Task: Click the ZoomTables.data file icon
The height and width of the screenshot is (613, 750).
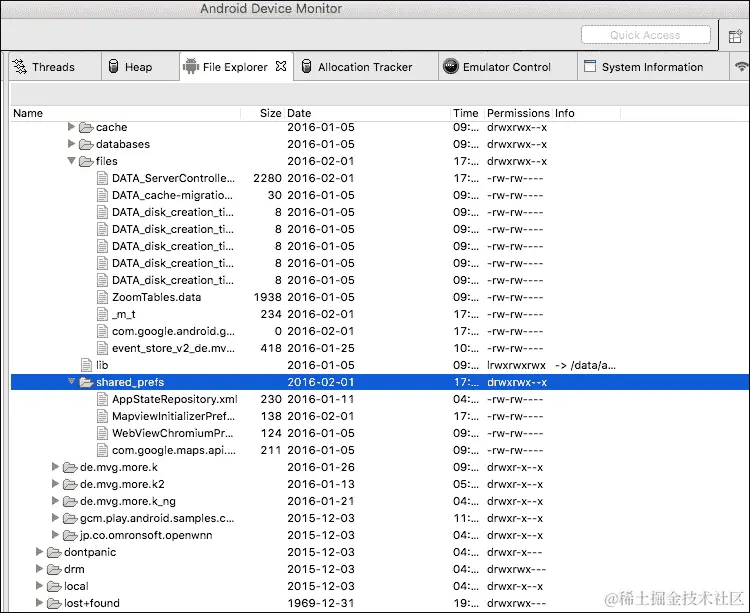Action: point(102,297)
